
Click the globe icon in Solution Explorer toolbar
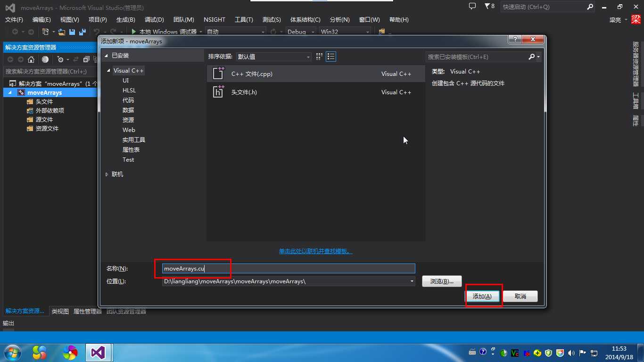pos(45,59)
